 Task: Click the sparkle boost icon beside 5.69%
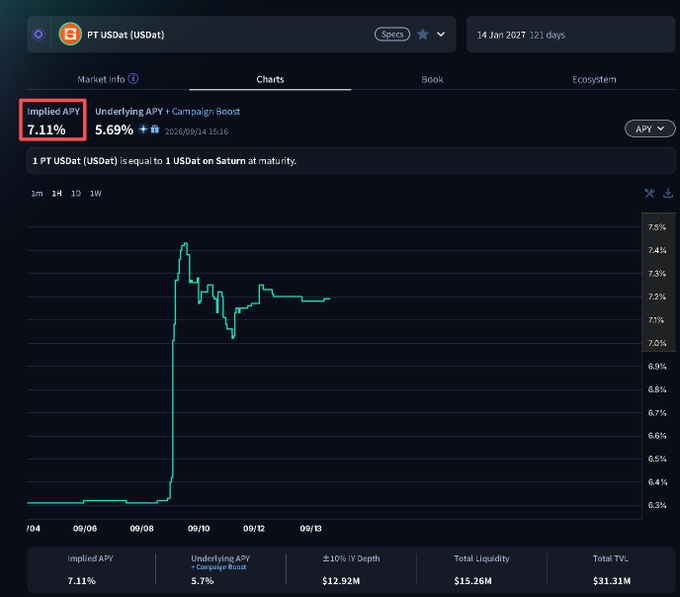[x=143, y=129]
